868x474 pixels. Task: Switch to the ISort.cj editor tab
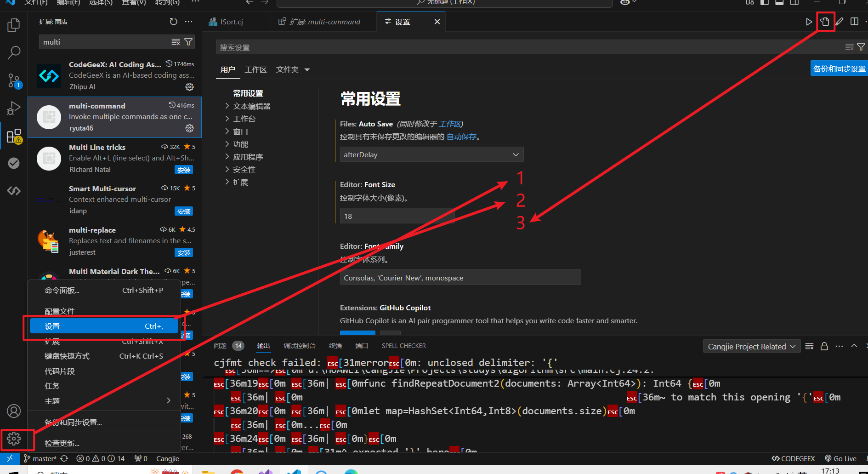231,22
